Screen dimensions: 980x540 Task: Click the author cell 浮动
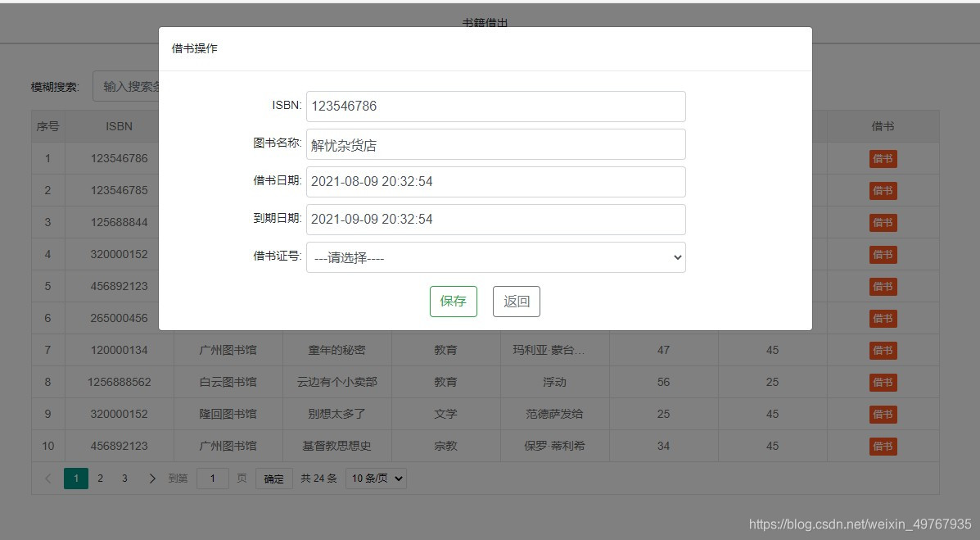(x=554, y=383)
